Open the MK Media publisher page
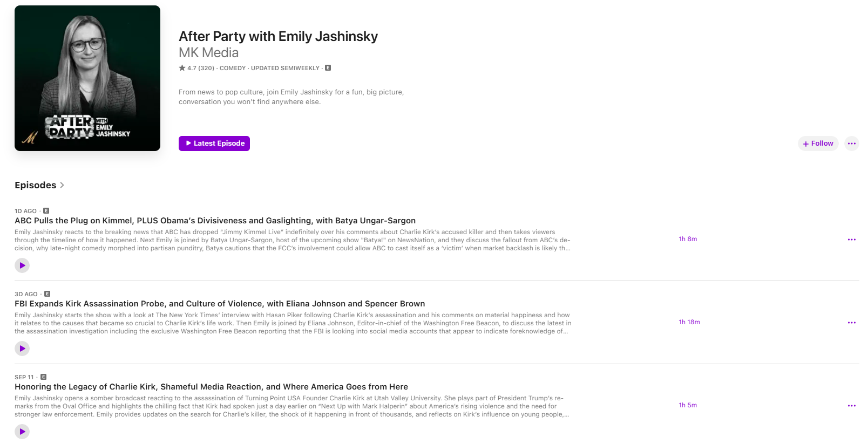868x444 pixels. (208, 52)
